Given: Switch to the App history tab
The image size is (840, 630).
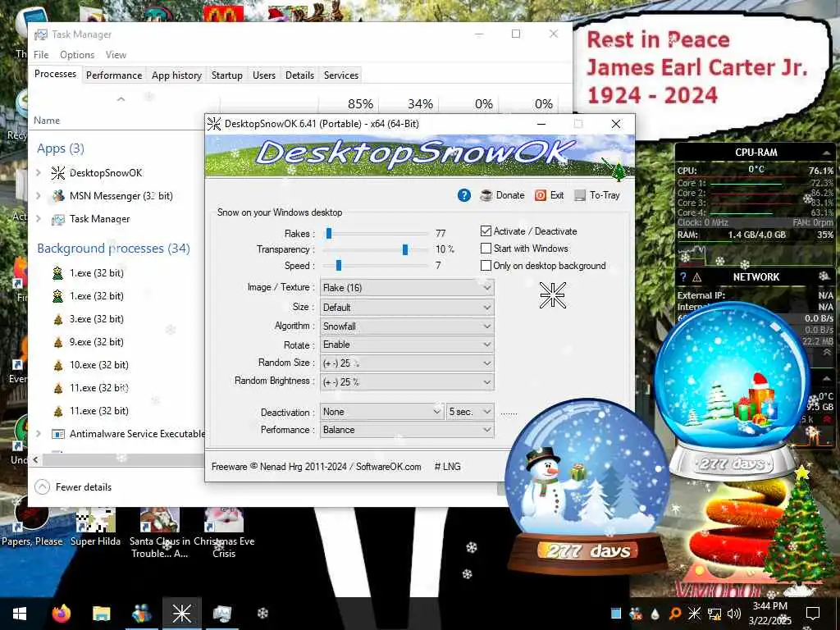Looking at the screenshot, I should click(x=176, y=75).
